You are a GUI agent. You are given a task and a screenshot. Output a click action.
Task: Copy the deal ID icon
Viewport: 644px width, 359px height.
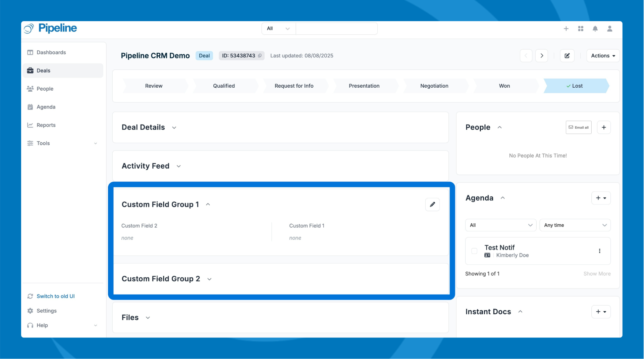[260, 56]
